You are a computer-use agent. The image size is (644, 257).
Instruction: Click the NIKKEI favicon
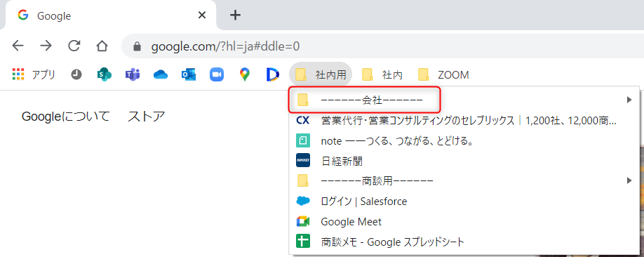tap(302, 160)
